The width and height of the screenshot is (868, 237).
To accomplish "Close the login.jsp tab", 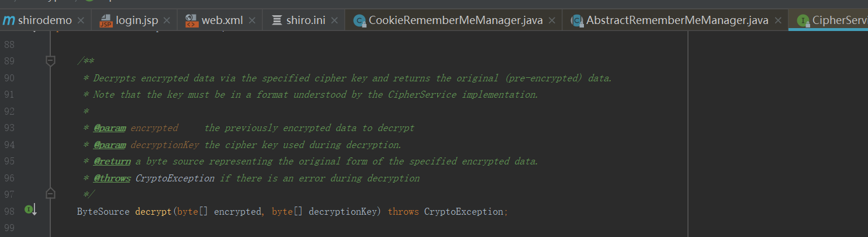I will tap(167, 21).
